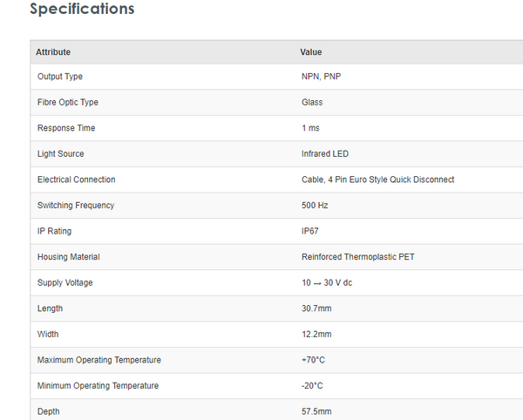Click the Attribute column header
This screenshot has height=420, width=523.
point(53,52)
